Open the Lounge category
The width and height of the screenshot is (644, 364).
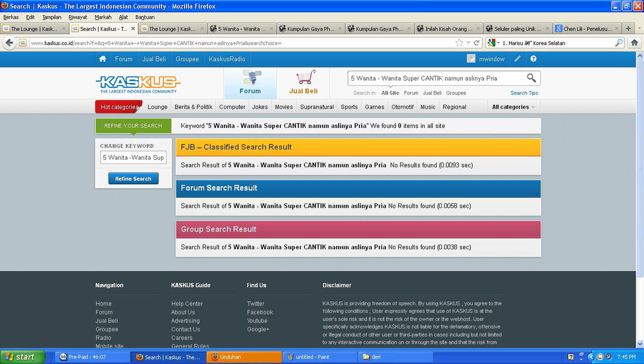click(157, 107)
